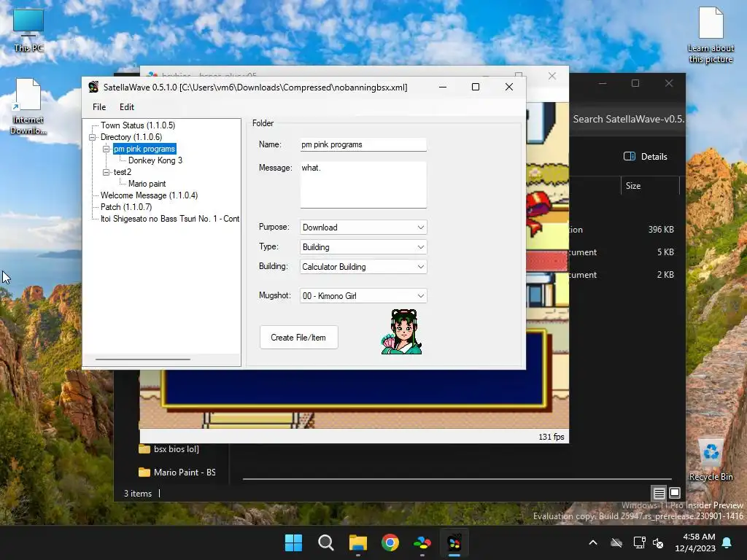Select Patch (1.1.0.7) tree node
747x560 pixels.
pos(126,207)
